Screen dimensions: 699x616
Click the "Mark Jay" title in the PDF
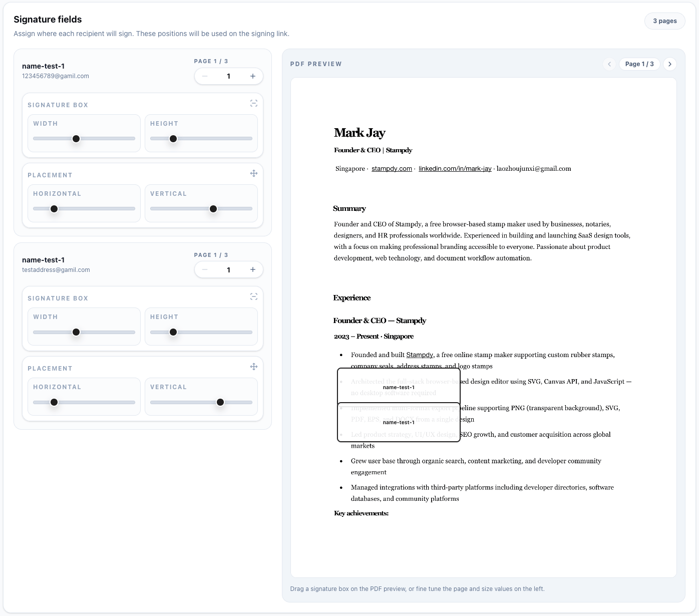click(x=360, y=133)
